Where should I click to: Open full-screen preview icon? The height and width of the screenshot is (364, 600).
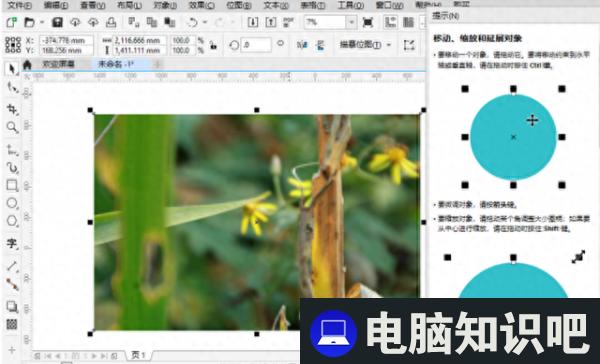point(368,22)
